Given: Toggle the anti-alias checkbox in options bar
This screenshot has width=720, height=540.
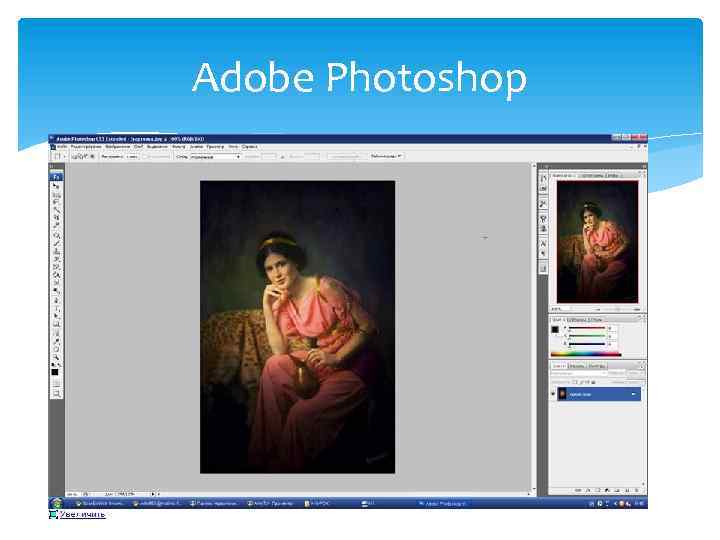Looking at the screenshot, I should [145, 157].
